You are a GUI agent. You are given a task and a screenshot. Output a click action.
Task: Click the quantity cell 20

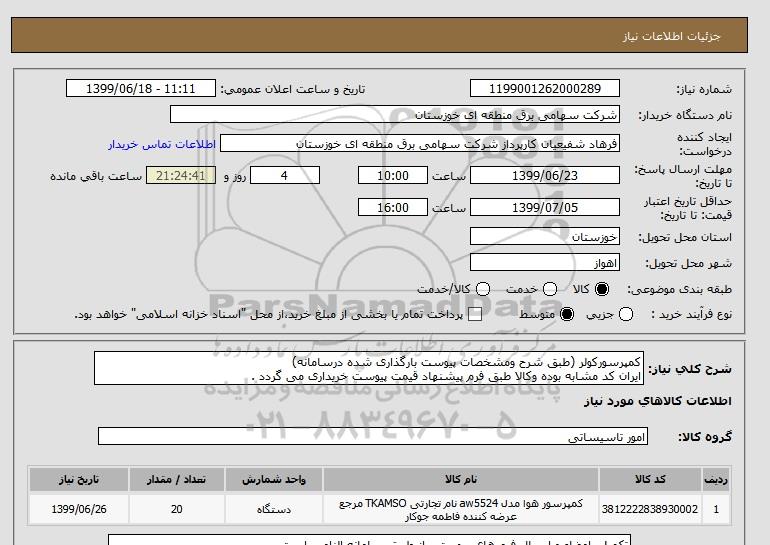pyautogui.click(x=176, y=509)
